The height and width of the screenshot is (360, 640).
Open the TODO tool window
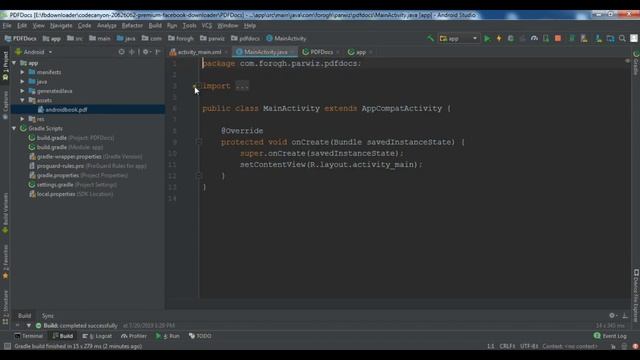pos(200,336)
